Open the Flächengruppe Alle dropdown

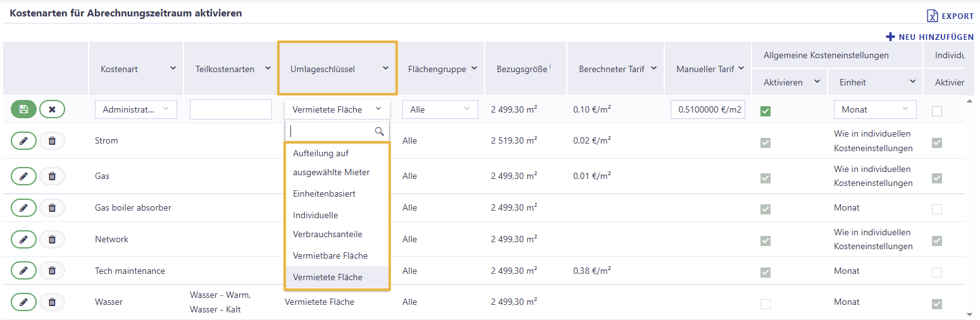[440, 109]
